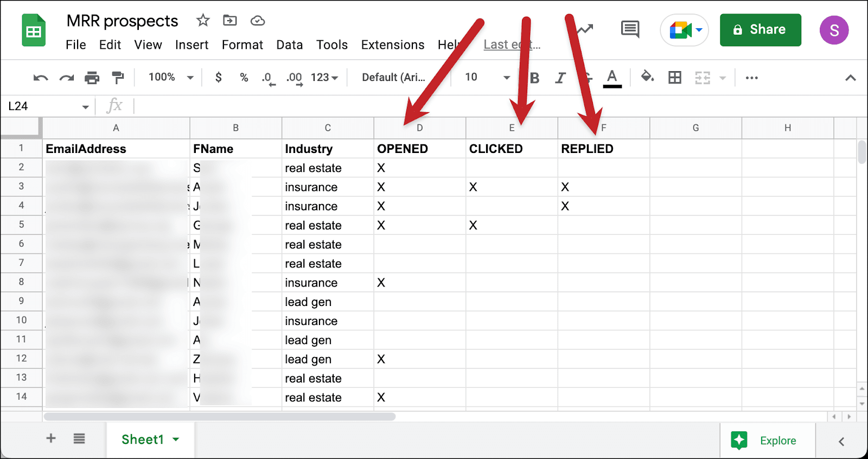
Task: Open the Extensions menu
Action: [393, 45]
